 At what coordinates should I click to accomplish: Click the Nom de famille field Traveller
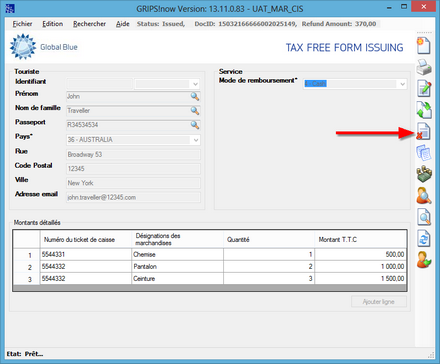133,111
